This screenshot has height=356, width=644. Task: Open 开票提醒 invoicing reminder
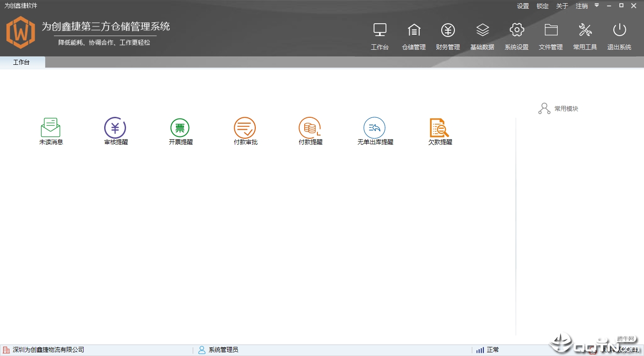pyautogui.click(x=180, y=132)
